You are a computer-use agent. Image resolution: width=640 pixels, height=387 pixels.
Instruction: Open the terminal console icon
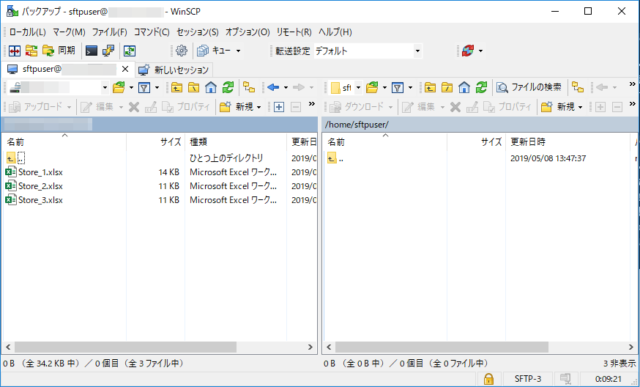(91, 51)
